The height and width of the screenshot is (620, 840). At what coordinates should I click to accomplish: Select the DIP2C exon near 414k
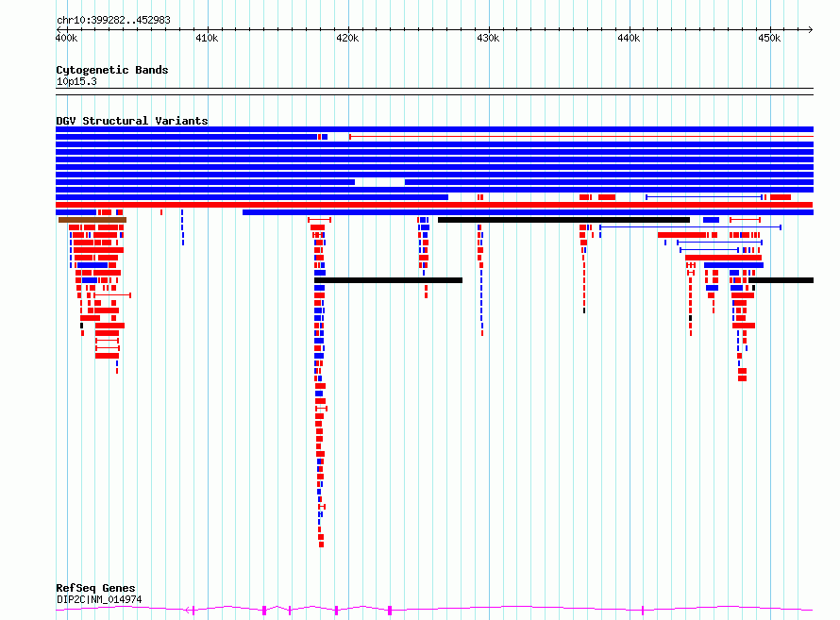[x=264, y=610]
